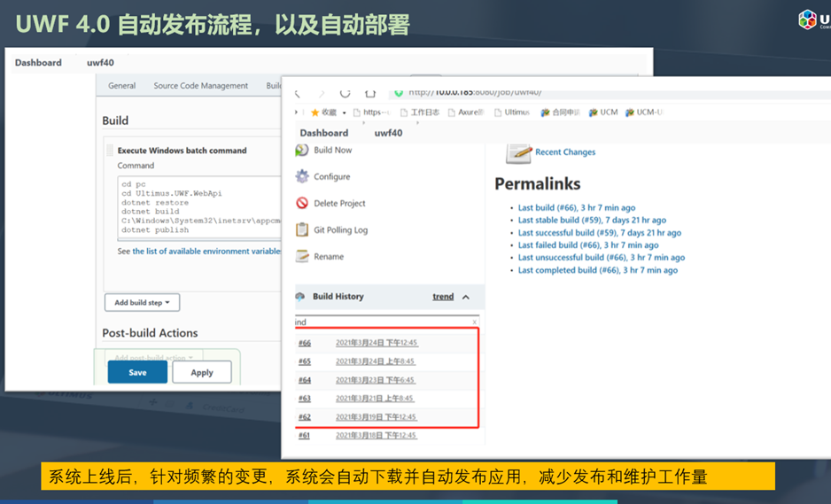Image resolution: width=831 pixels, height=504 pixels.
Task: Click the Build History weather icon
Action: pos(300,297)
